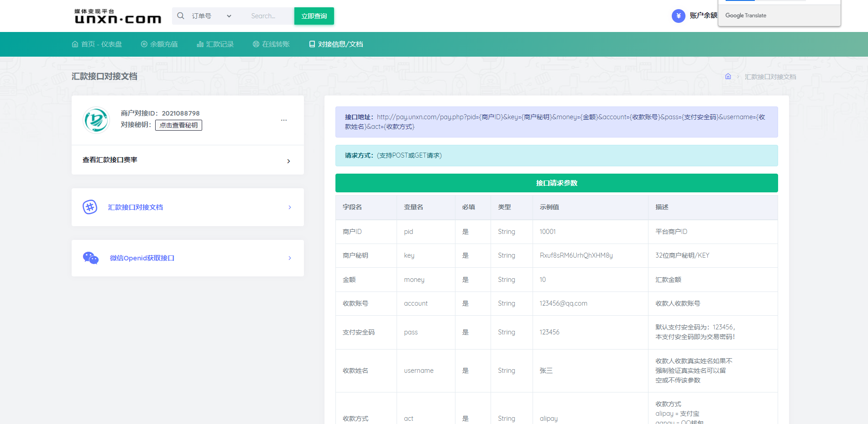This screenshot has width=868, height=424.
Task: Click the 立即查询 button
Action: click(314, 16)
